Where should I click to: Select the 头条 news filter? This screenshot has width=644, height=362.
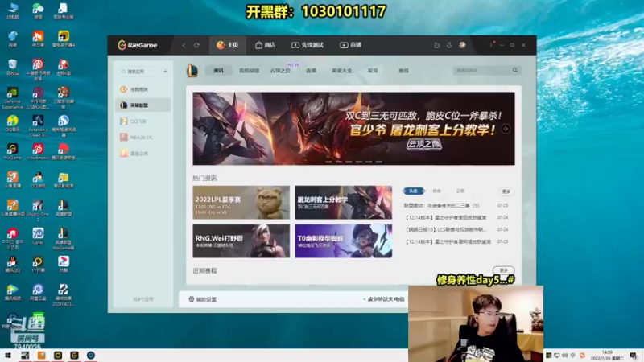414,191
